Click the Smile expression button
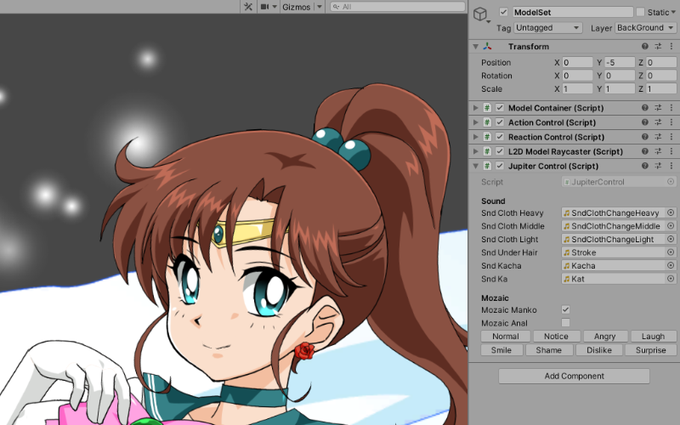This screenshot has width=680, height=425. click(x=501, y=350)
